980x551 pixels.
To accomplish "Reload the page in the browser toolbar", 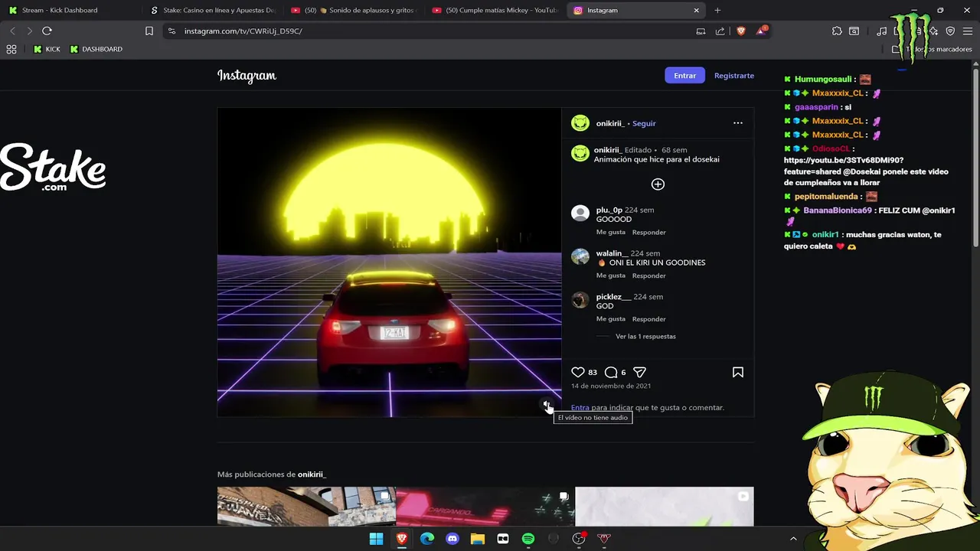I will coord(47,31).
